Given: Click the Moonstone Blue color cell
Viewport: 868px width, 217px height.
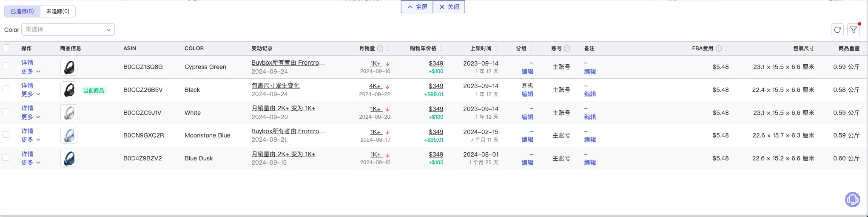Looking at the screenshot, I should (207, 135).
